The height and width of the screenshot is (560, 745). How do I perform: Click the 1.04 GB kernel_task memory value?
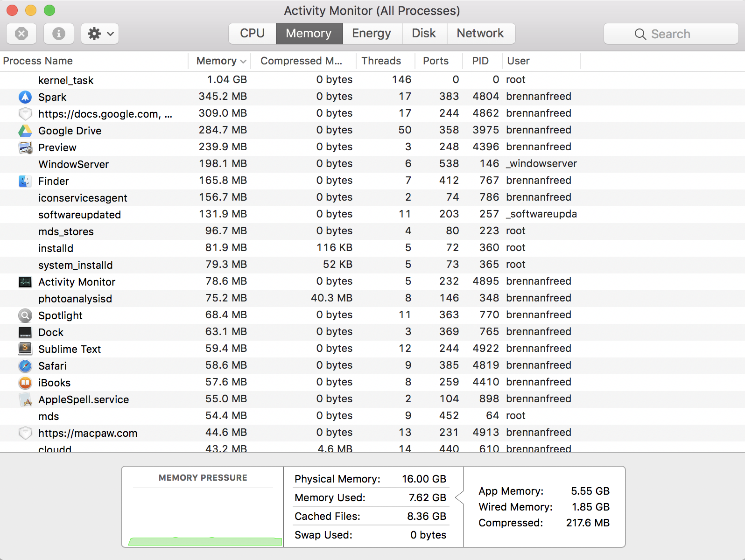pyautogui.click(x=227, y=79)
